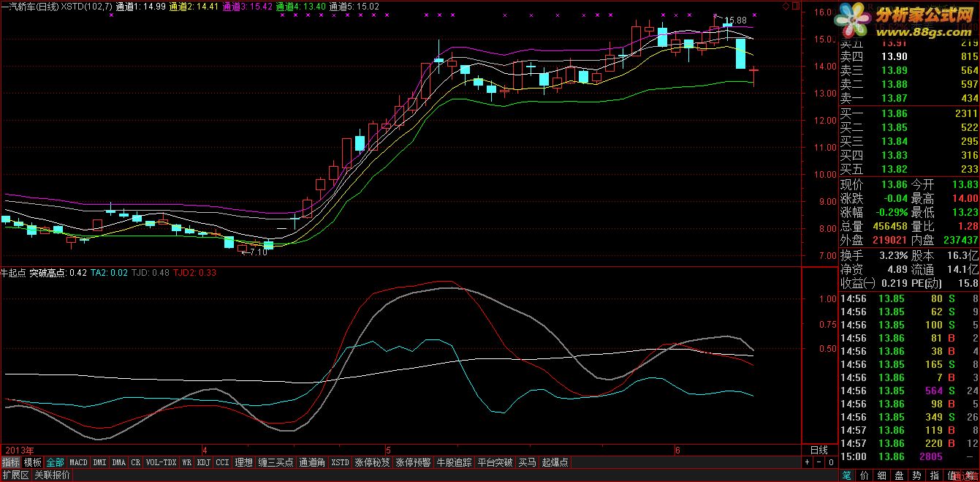This screenshot has height=482, width=980.
Task: Click the 7.10 low price marker
Action: coord(258,252)
